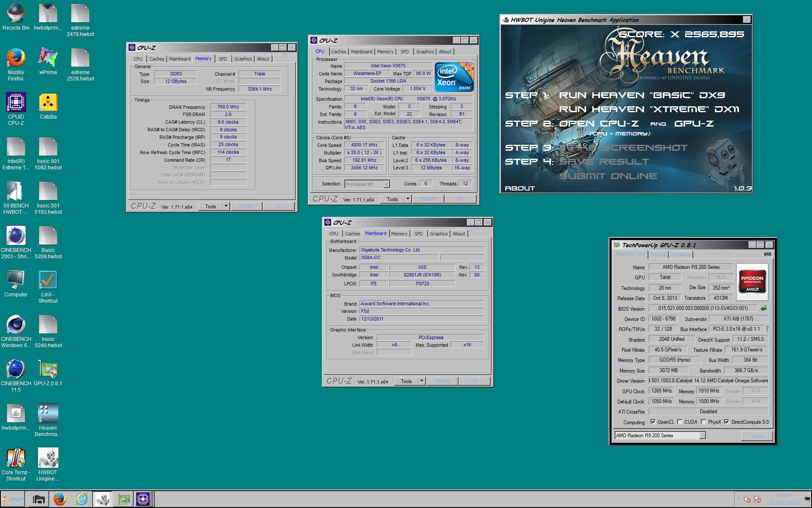The width and height of the screenshot is (812, 508).
Task: Open the Computer desktop icon
Action: point(16,283)
